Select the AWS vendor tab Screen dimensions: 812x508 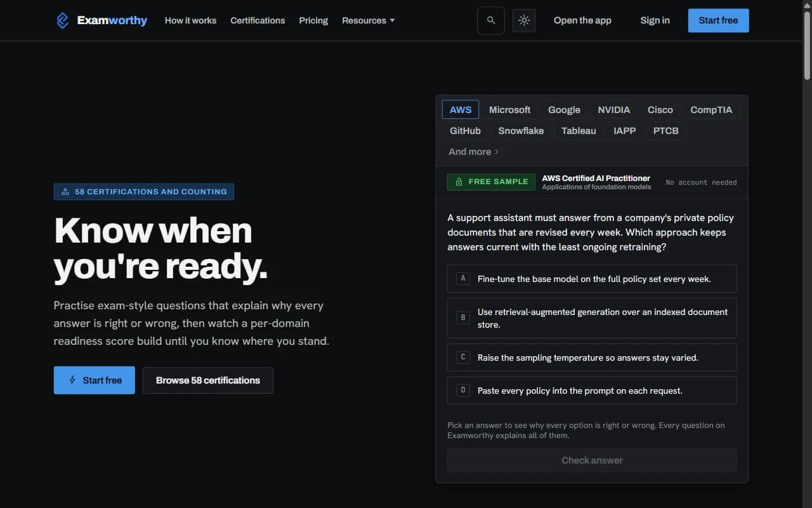pos(461,109)
